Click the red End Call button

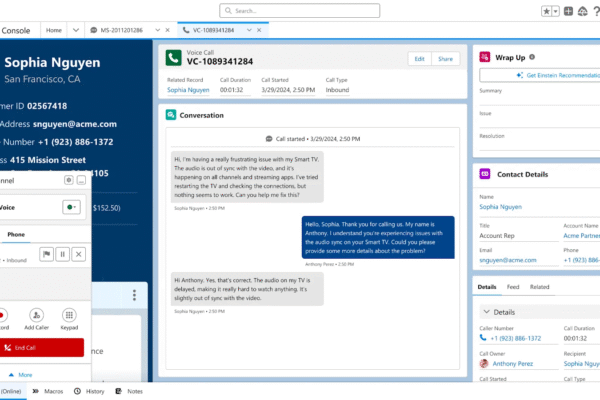[41, 348]
